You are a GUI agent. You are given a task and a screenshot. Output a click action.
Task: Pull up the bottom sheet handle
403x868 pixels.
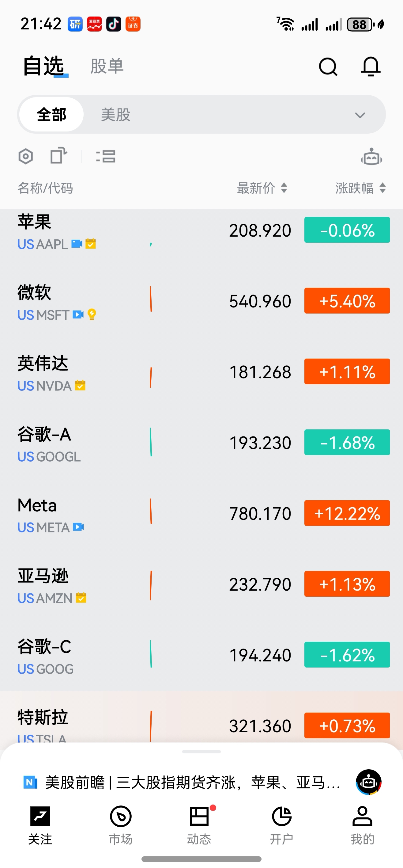coord(201,752)
